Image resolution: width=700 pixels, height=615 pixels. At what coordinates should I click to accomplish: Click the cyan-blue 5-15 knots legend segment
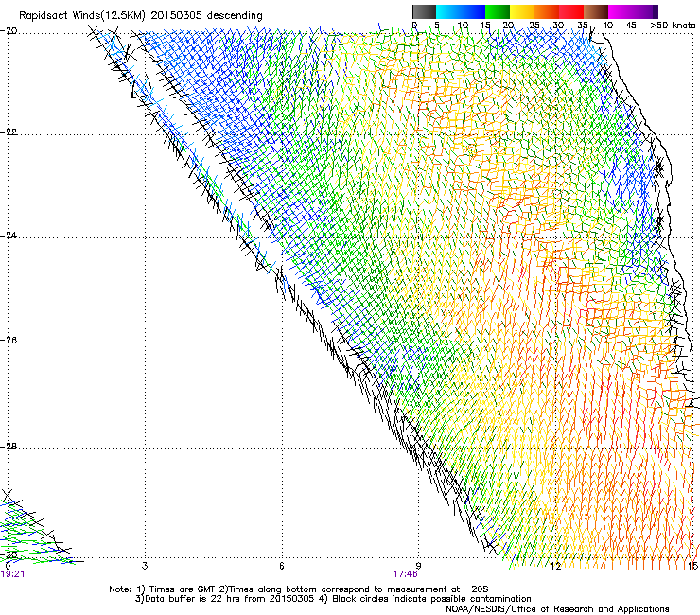coord(461,11)
